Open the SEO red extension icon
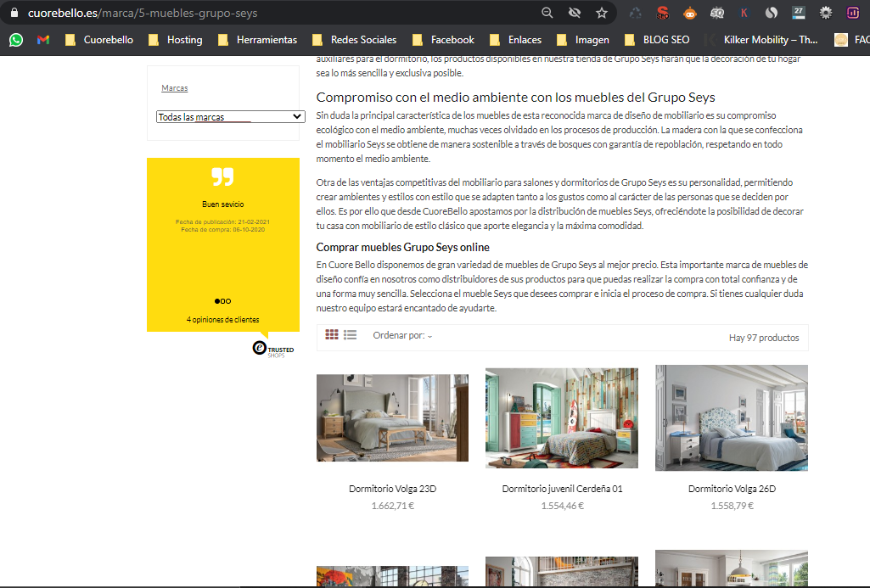The height and width of the screenshot is (588, 870). 663,13
